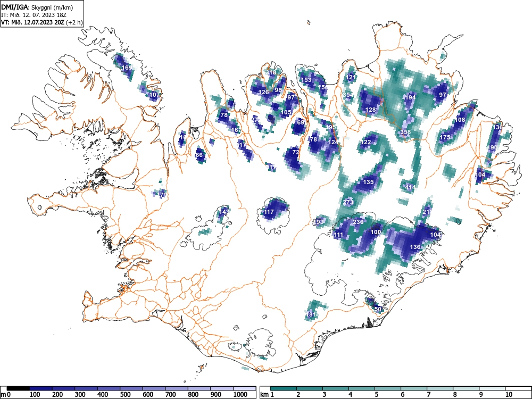
Task: Click the 121 visibility value on the map
Action: pos(351,77)
